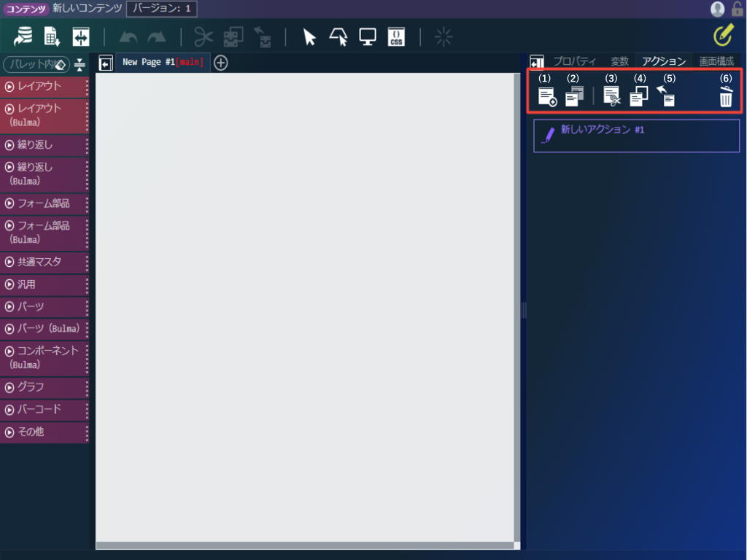This screenshot has width=747, height=560.
Task: Click the user avatar icon
Action: (718, 9)
